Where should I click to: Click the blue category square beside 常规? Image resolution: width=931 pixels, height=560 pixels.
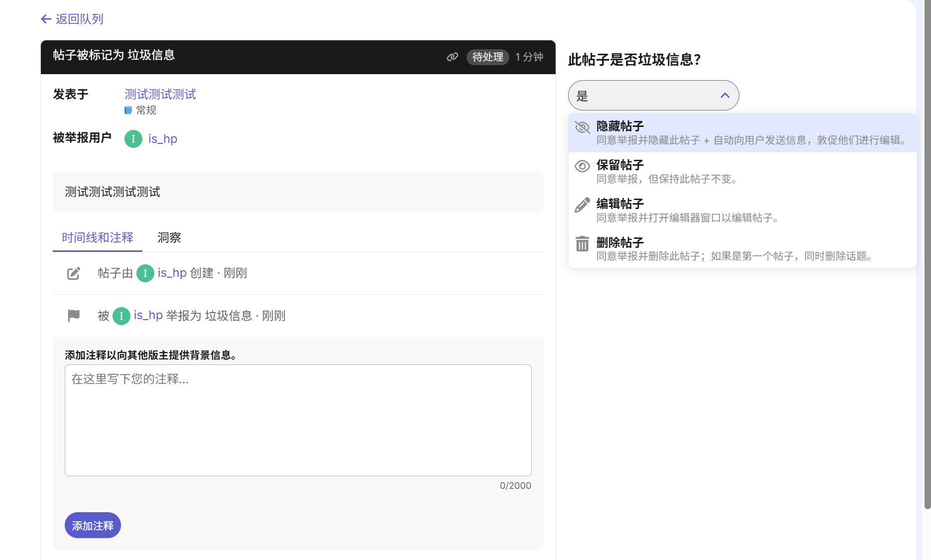coord(128,111)
